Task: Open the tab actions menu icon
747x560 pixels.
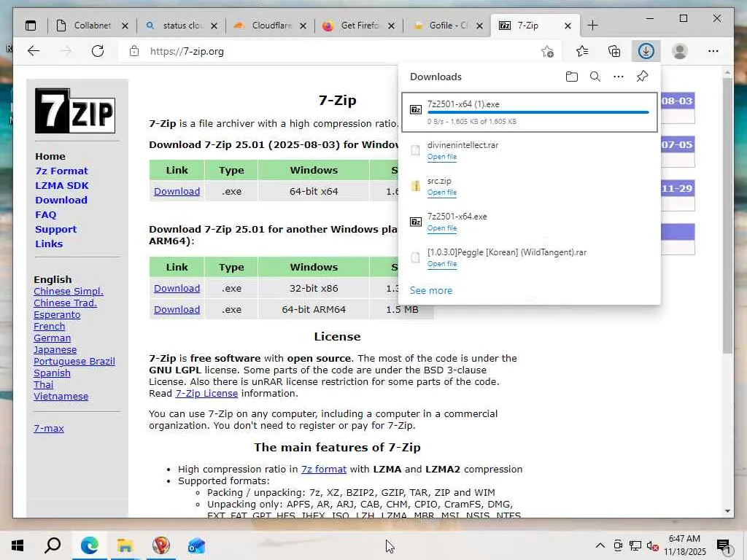Action: [31, 26]
